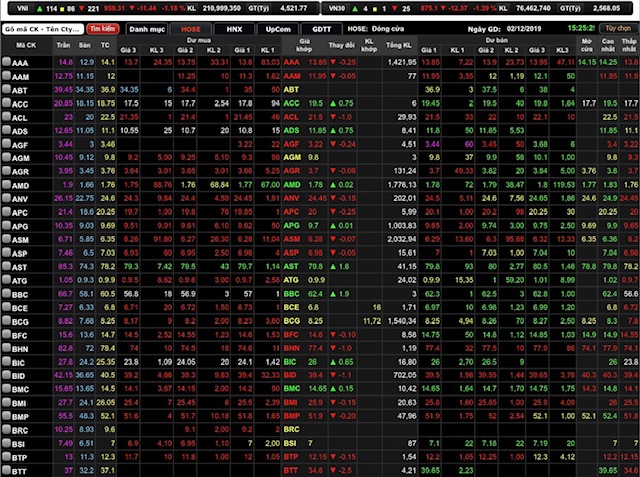Expand the Danh mục list
Viewport: 640px width, 477px height.
click(x=147, y=29)
